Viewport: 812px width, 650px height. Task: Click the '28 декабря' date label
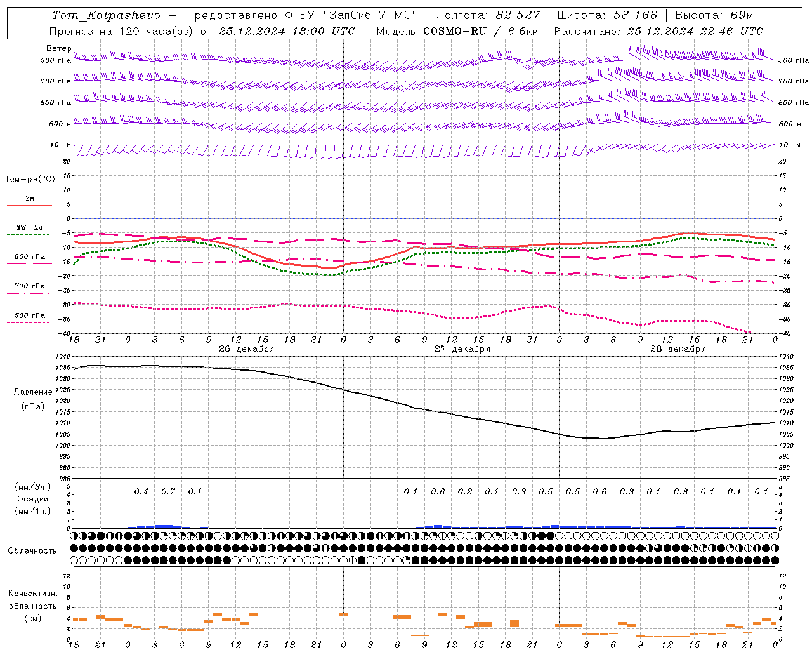[x=678, y=349]
